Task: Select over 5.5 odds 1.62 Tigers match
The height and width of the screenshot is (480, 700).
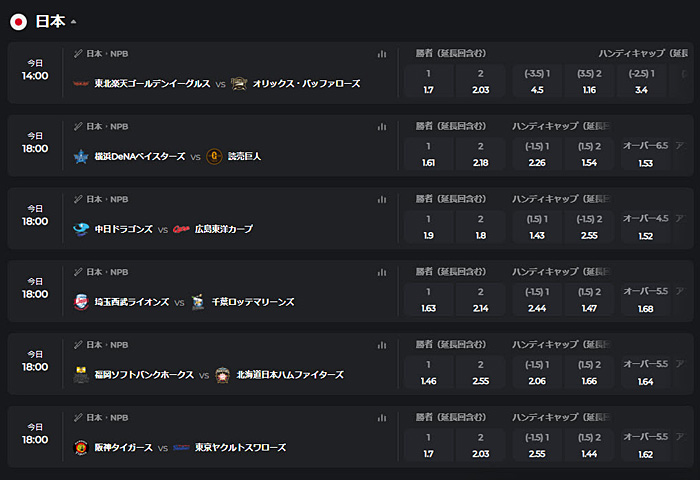Action: (646, 445)
